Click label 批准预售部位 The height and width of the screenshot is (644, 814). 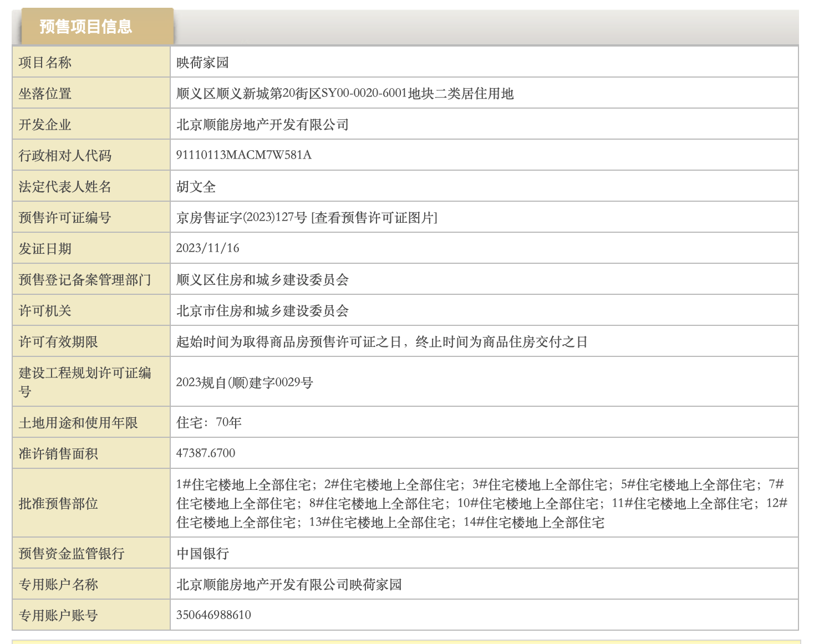[x=58, y=503]
